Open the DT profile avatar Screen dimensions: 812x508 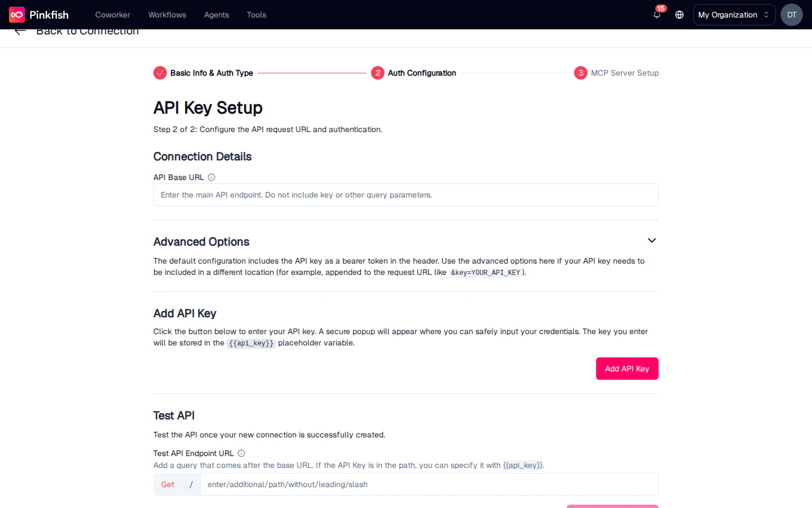point(791,15)
